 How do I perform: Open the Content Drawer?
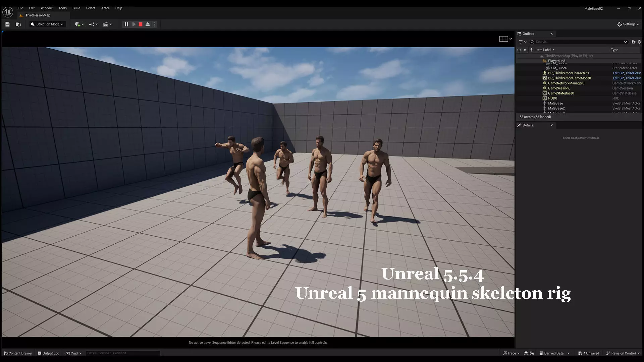18,353
